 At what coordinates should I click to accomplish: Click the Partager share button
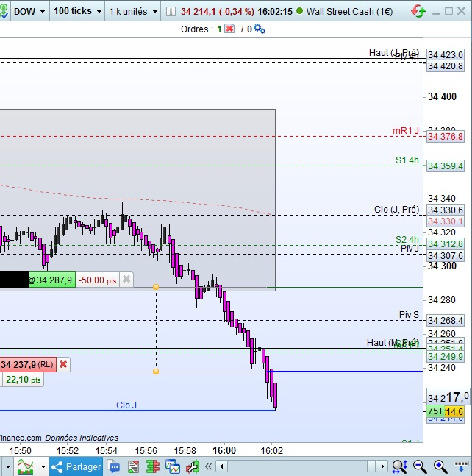tap(76, 466)
